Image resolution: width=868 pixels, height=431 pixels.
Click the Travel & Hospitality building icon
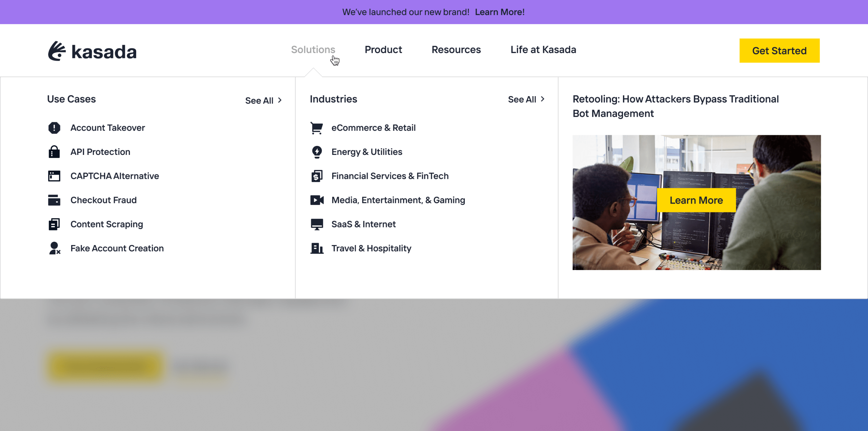pos(317,248)
